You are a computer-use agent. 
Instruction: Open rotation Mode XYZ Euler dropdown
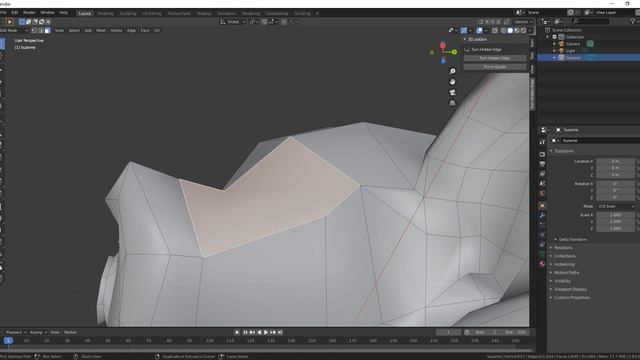616,207
